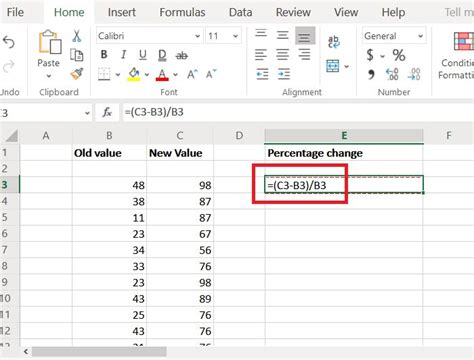Switch to the View tab

(x=346, y=12)
